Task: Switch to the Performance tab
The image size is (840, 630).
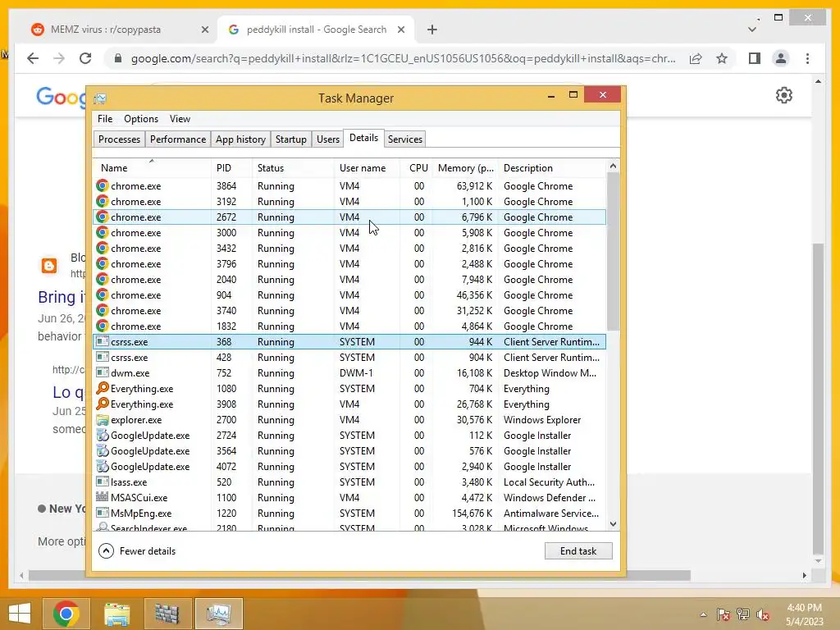Action: (x=178, y=139)
